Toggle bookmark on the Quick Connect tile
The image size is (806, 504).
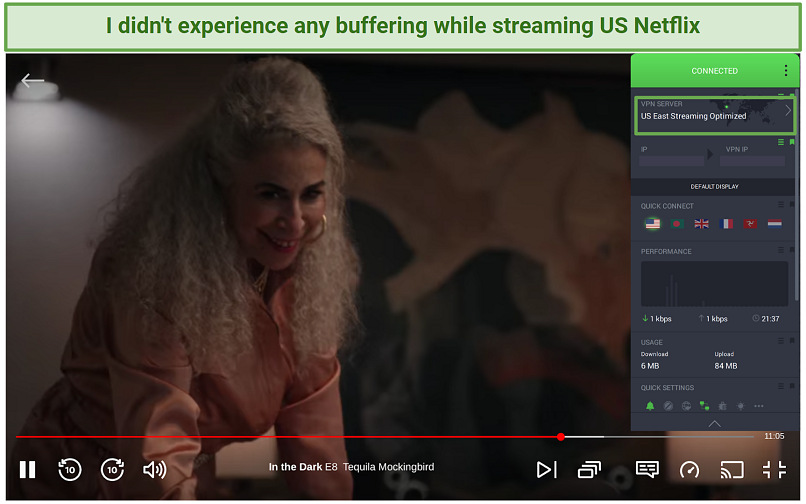[792, 205]
